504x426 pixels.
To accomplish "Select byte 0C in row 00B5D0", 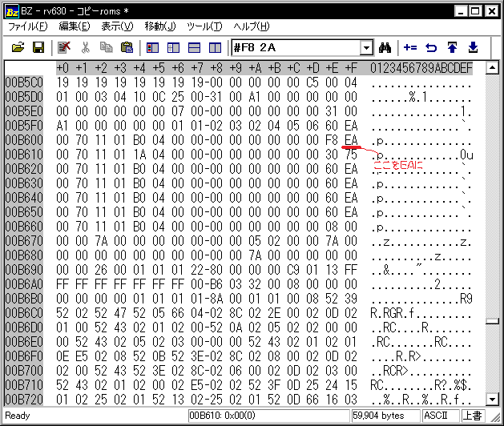I will 159,97.
